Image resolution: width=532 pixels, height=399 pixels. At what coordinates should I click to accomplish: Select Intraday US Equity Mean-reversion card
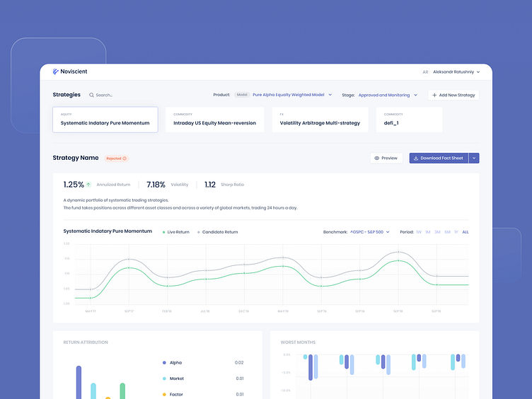pos(215,120)
